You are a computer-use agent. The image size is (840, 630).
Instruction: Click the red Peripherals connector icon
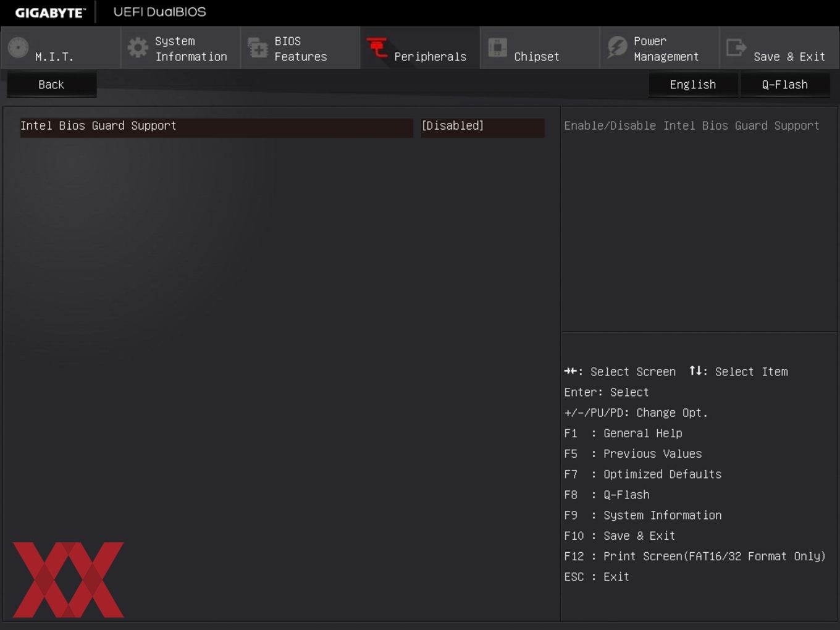(377, 47)
